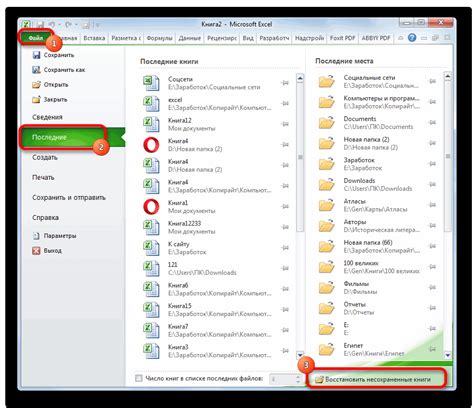Click Восстановить несохраненные книги button

tap(373, 379)
